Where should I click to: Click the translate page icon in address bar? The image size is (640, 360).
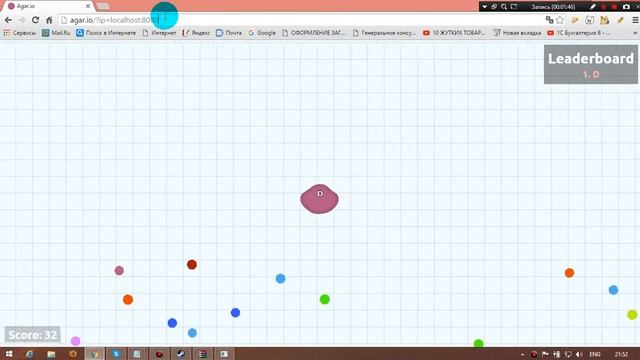coord(549,20)
